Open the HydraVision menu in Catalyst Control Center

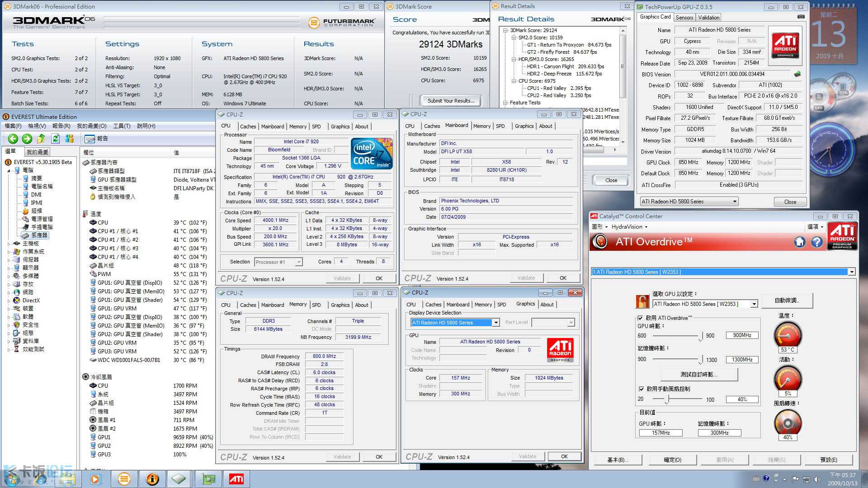[629, 227]
